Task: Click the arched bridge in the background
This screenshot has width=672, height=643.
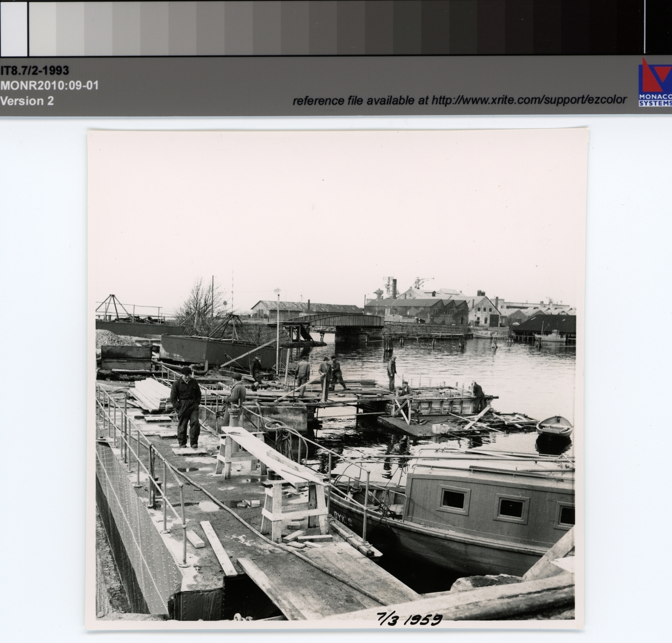Action: [x=335, y=322]
